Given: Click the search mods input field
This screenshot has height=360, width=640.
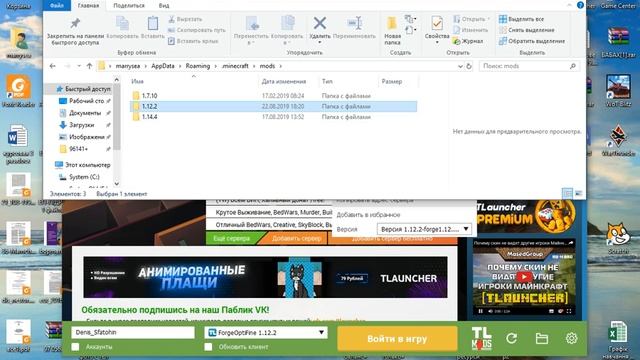Looking at the screenshot, I should pos(529,66).
